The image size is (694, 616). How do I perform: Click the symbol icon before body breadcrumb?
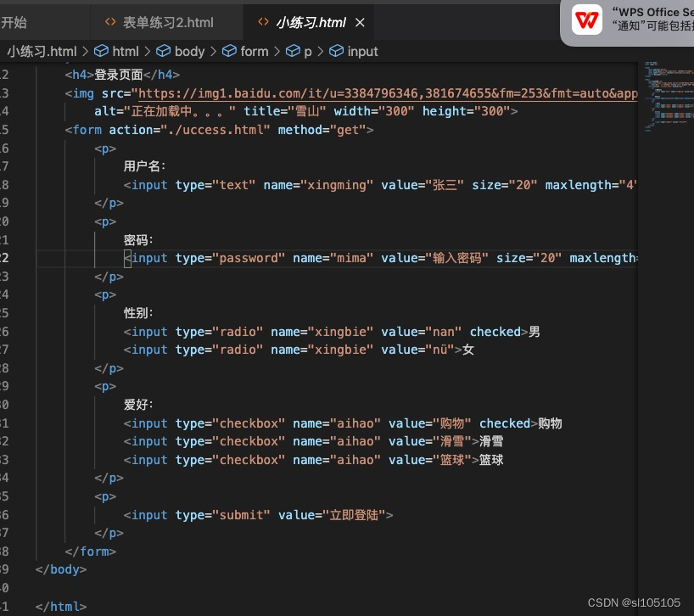(164, 51)
